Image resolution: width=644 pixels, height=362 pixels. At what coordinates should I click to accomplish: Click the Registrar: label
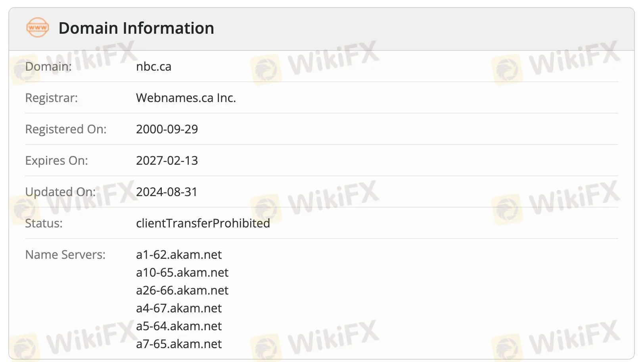[52, 98]
